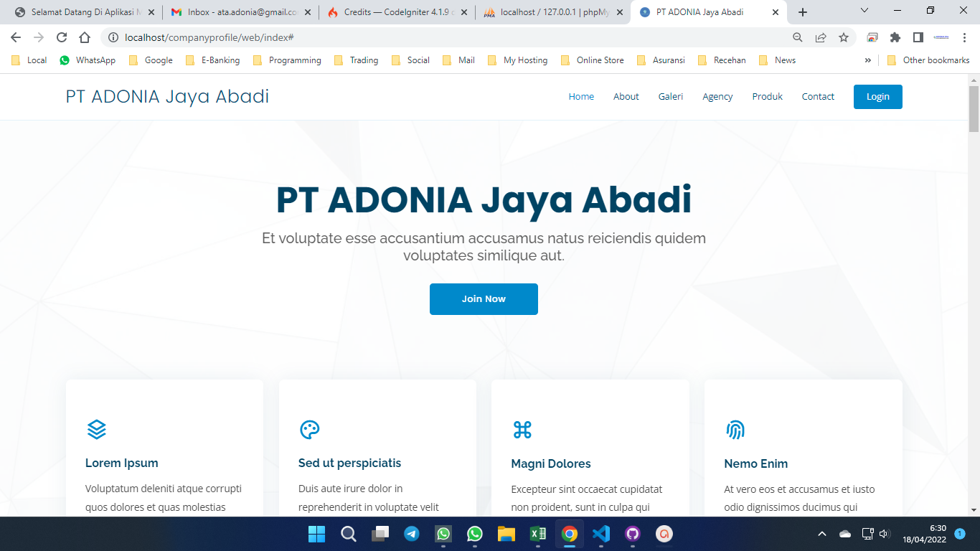Click the command symbol icon above Magni Dolores

click(x=522, y=430)
